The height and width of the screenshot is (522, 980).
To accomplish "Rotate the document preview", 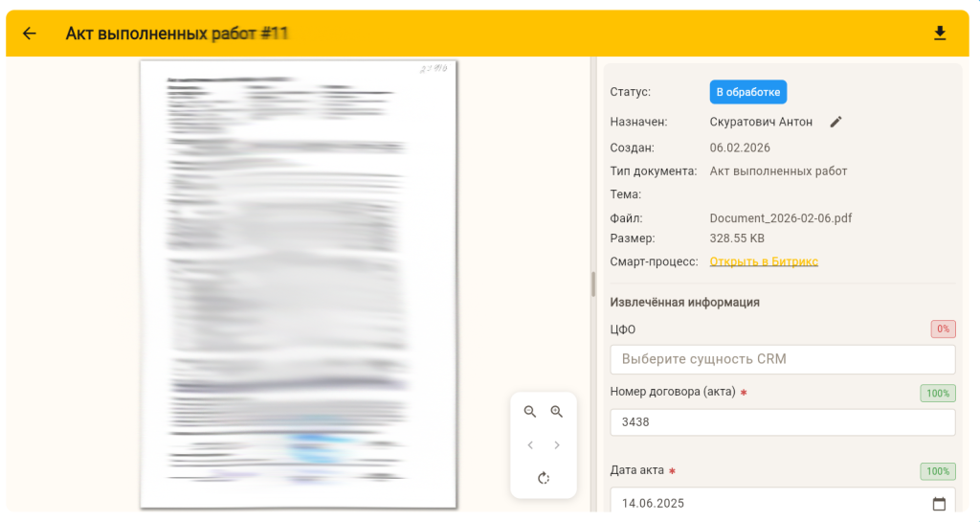I will pos(544,478).
